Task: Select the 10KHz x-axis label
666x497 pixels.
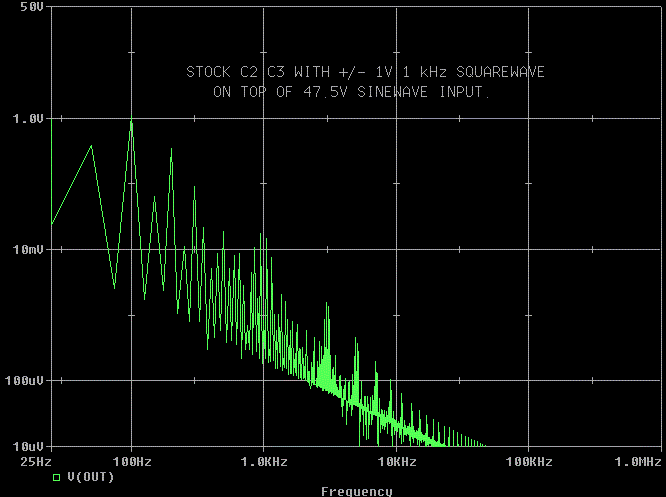Action: (x=396, y=462)
